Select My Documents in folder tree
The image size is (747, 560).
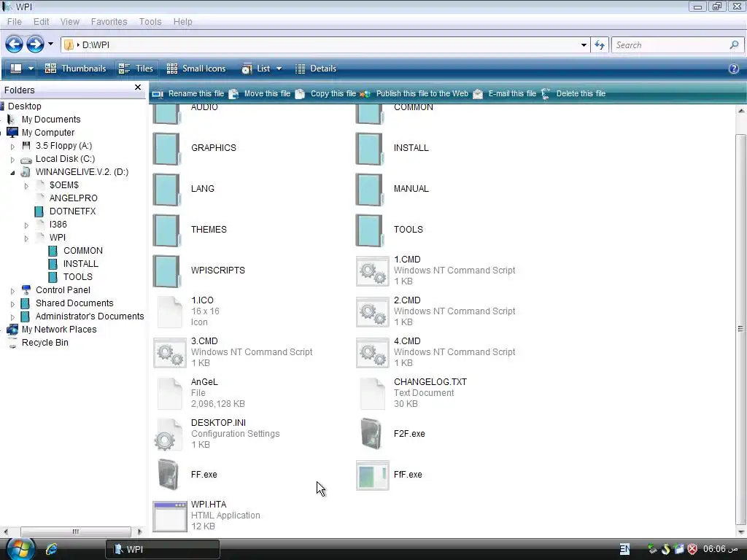coord(51,119)
